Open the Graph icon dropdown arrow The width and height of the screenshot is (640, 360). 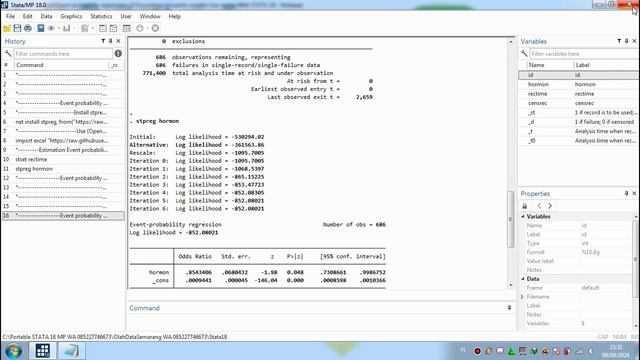click(x=74, y=28)
